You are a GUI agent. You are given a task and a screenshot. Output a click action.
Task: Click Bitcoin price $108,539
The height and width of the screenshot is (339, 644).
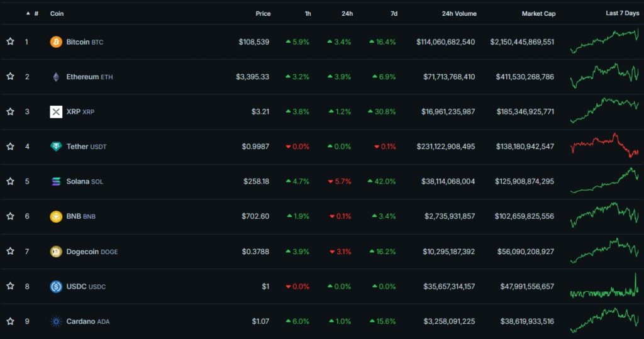pyautogui.click(x=254, y=42)
